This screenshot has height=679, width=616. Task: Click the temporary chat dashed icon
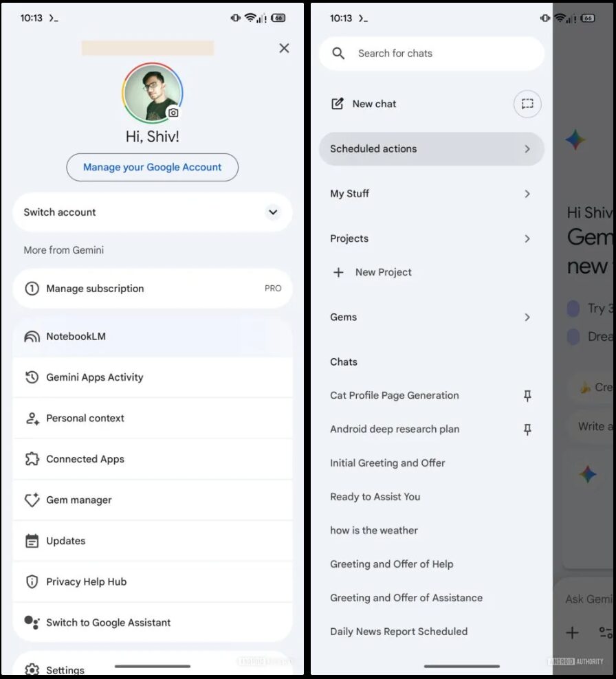tap(527, 104)
